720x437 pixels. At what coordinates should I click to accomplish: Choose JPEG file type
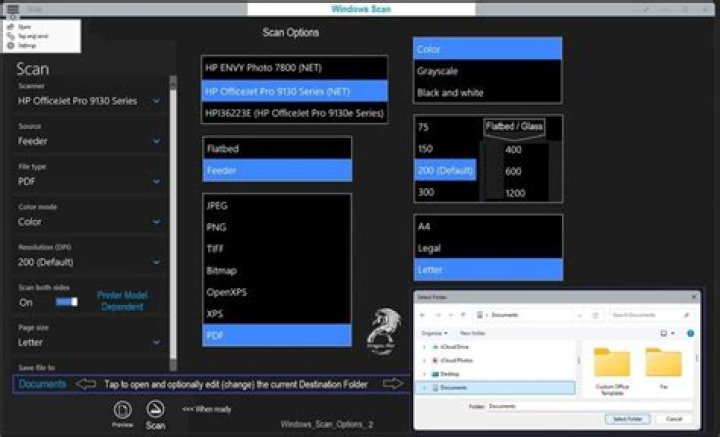(277, 206)
